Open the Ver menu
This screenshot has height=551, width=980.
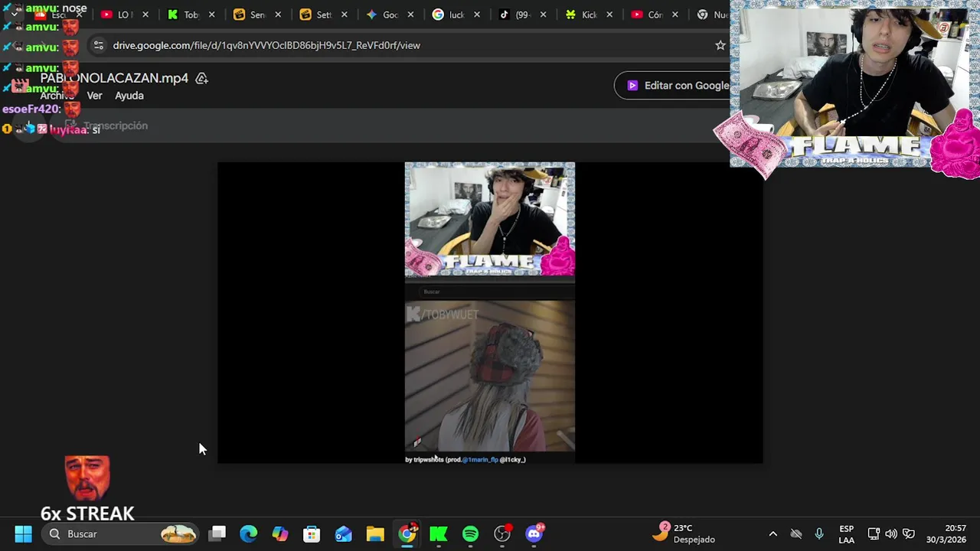click(94, 96)
